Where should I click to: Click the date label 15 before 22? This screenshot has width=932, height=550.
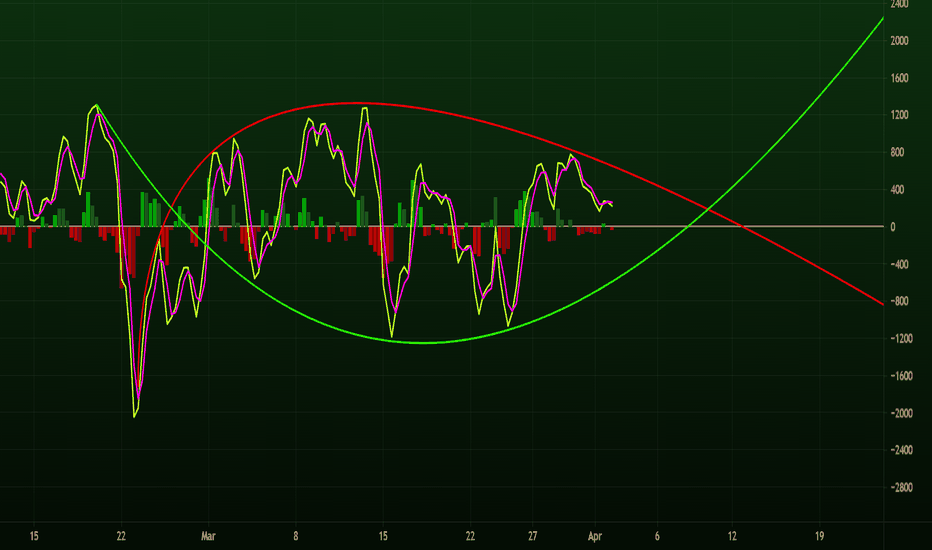pyautogui.click(x=34, y=536)
